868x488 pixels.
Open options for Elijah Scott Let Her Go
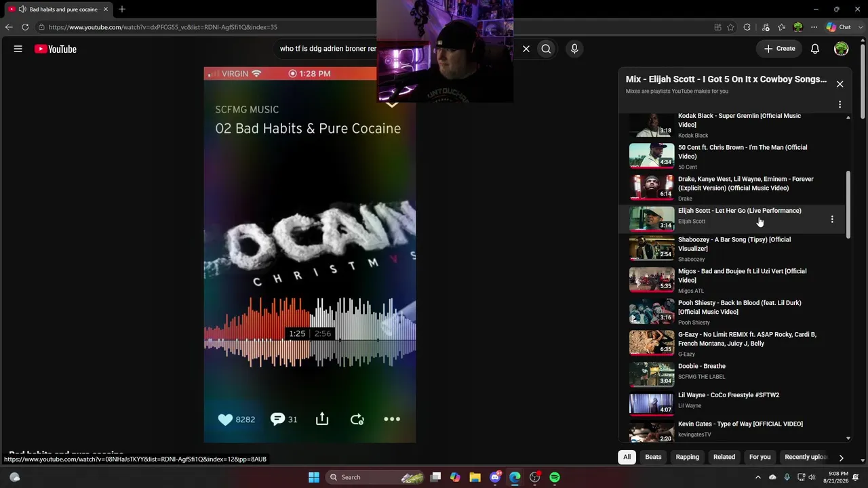click(x=832, y=219)
